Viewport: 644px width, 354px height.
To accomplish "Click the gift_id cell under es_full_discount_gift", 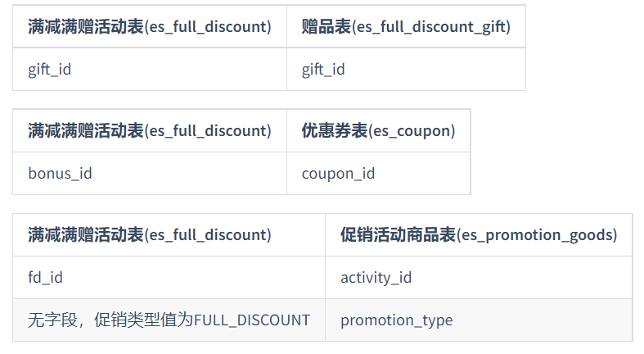I will pos(406,69).
